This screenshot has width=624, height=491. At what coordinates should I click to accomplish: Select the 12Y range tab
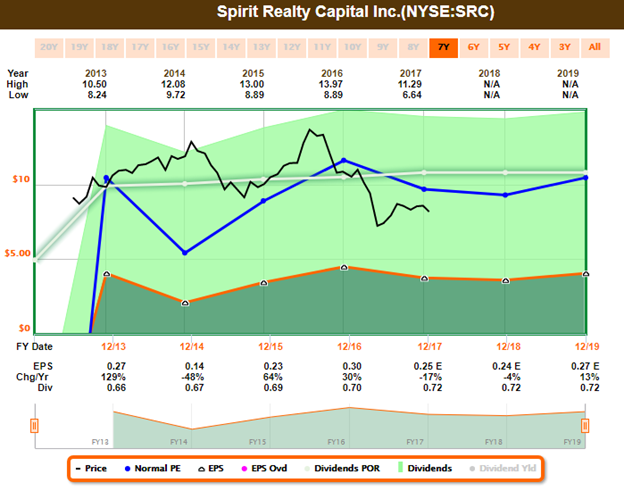click(x=292, y=48)
